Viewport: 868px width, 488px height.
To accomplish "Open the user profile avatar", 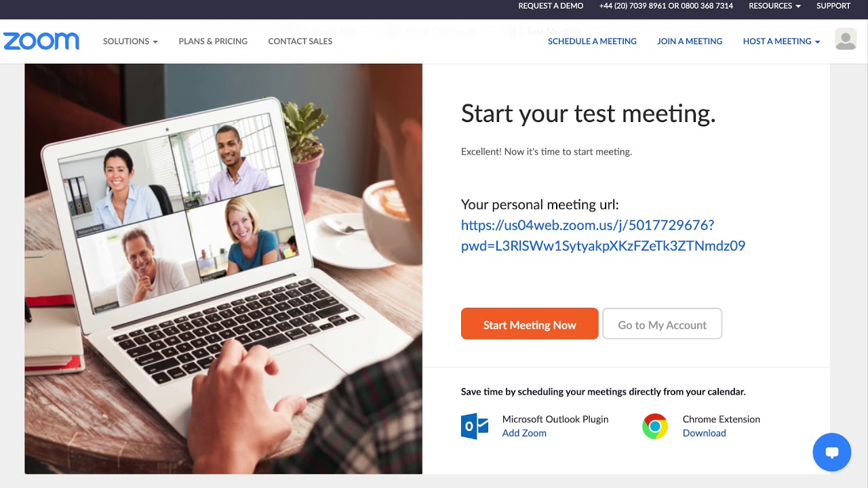I will 846,39.
